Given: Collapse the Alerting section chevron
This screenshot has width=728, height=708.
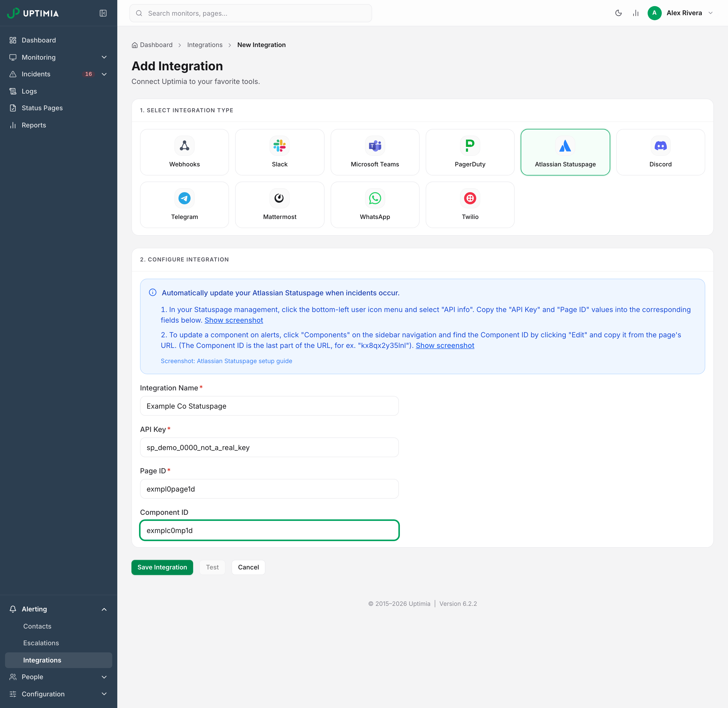Looking at the screenshot, I should [104, 609].
